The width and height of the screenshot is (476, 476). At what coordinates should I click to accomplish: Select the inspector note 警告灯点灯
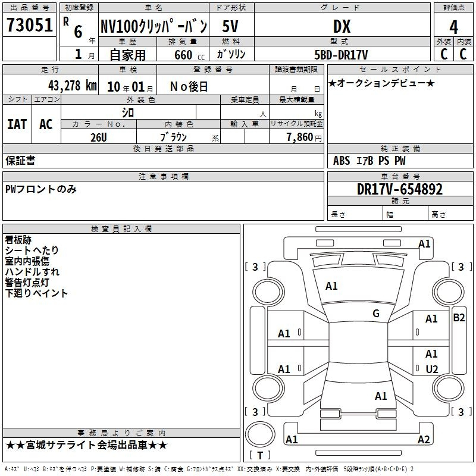coord(27,282)
